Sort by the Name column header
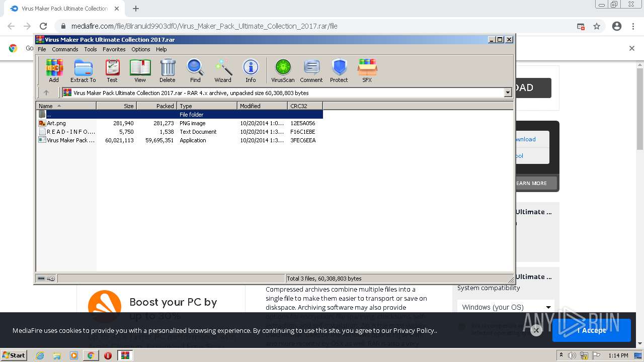 point(66,106)
